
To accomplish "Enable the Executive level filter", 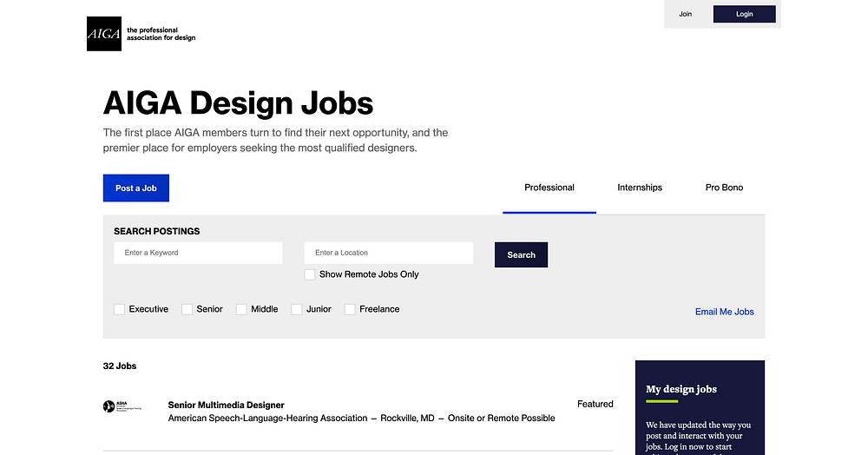I will point(119,309).
